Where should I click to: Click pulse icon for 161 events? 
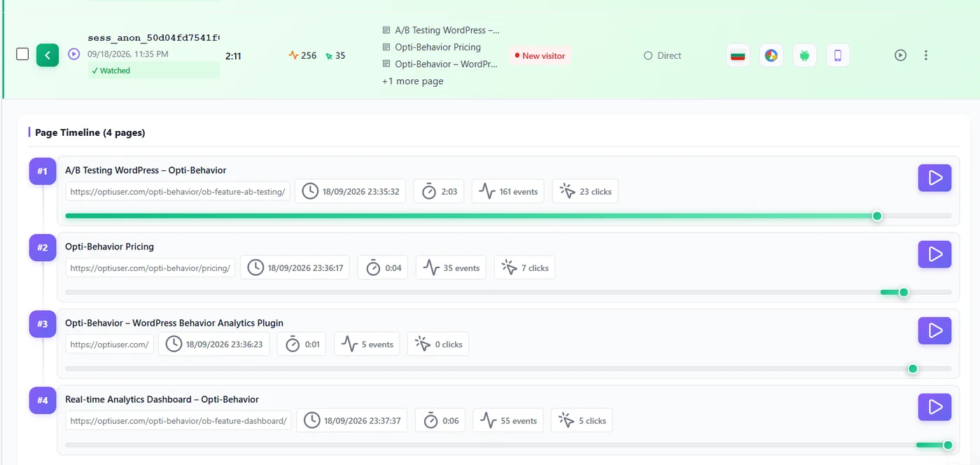[488, 191]
